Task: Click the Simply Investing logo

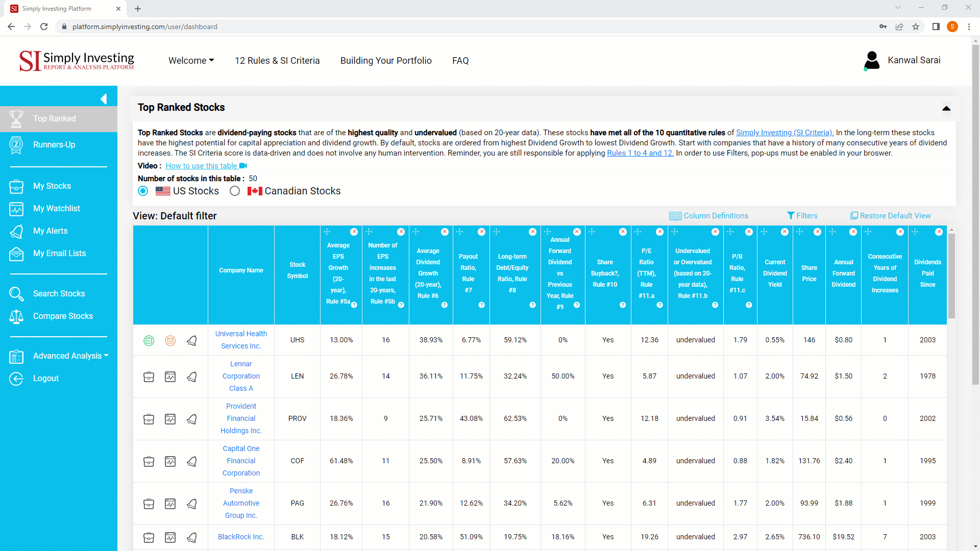Action: coord(77,61)
